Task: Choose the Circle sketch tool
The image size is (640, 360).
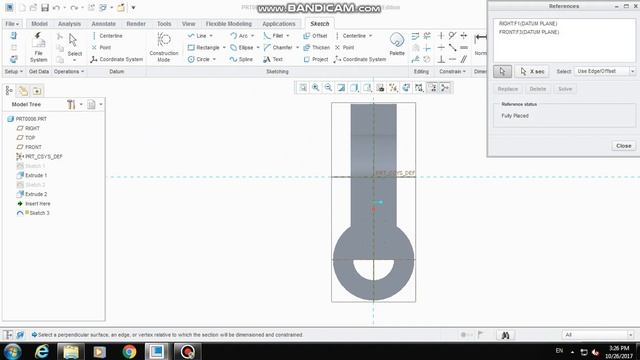Action: tap(199, 59)
